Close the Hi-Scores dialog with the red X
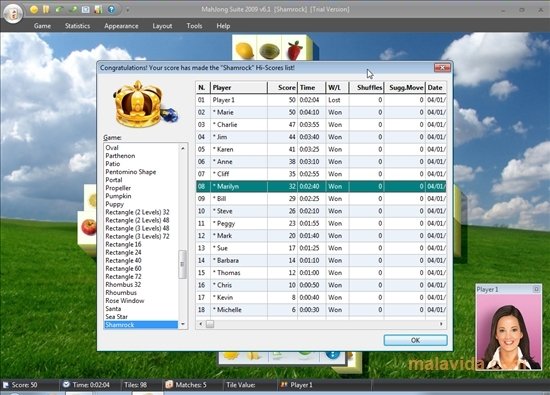 coord(442,67)
